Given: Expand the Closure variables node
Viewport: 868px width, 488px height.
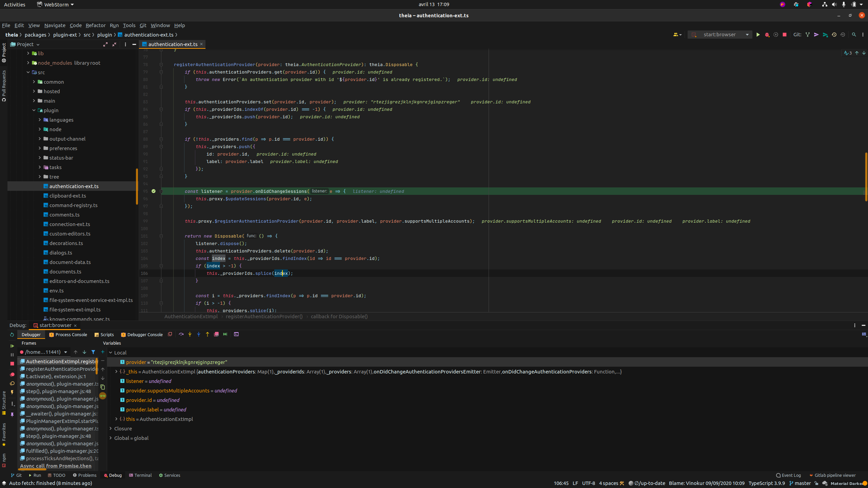Looking at the screenshot, I should 111,429.
